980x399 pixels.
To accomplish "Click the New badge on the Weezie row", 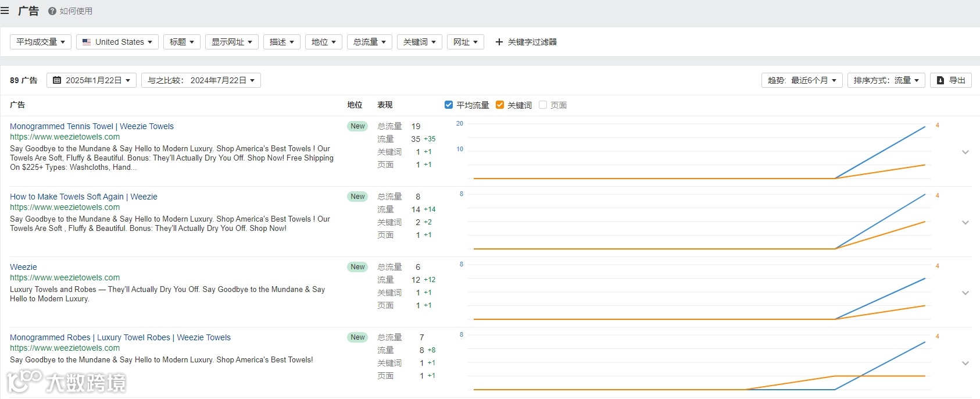I will pos(357,267).
